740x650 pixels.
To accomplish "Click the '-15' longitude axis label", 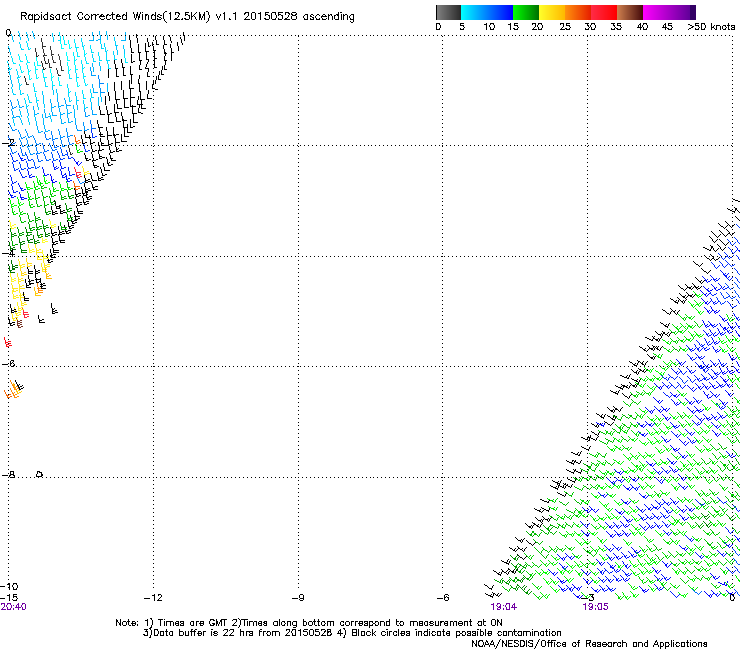I will point(9,598).
